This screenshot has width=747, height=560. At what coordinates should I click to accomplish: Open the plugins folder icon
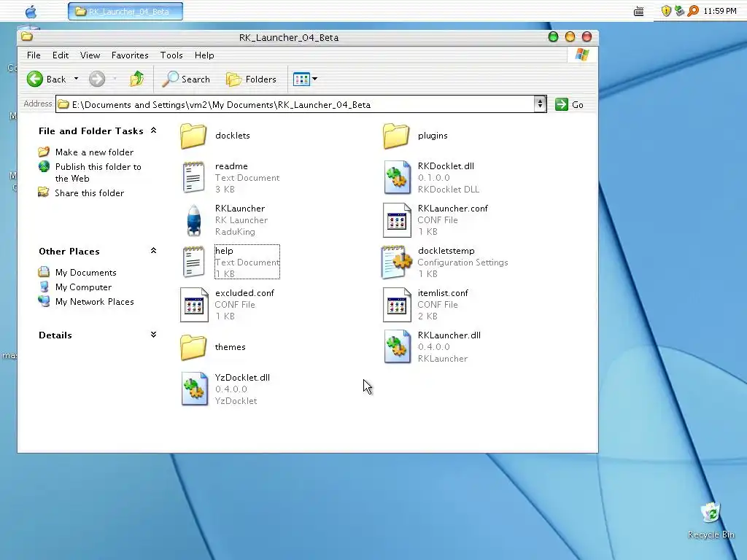[396, 136]
